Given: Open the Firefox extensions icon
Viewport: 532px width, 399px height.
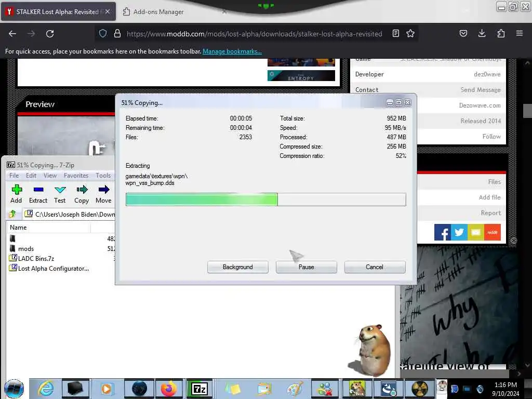Looking at the screenshot, I should click(501, 34).
